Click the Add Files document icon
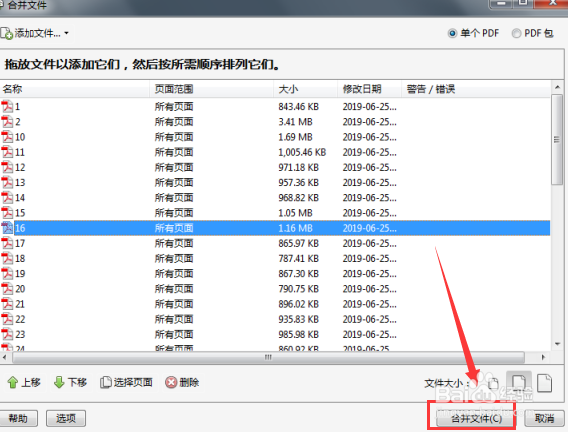The height and width of the screenshot is (432, 568). pos(6,33)
